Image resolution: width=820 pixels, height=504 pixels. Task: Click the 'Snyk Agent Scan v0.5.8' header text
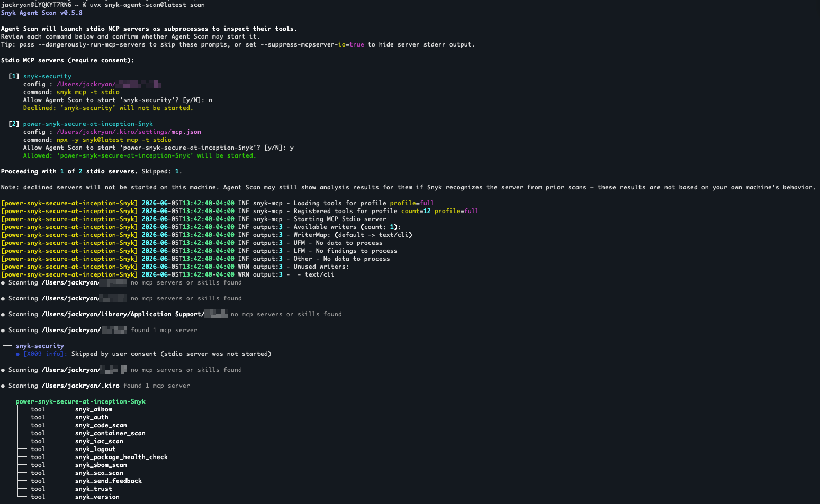tap(42, 13)
